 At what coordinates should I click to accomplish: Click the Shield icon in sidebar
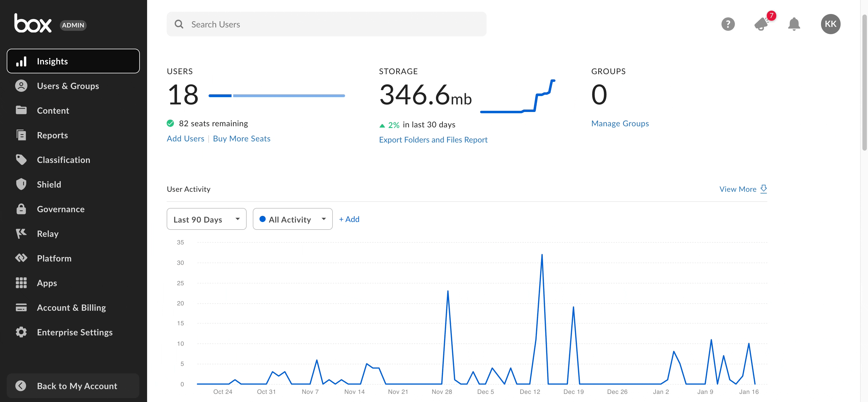pos(21,184)
